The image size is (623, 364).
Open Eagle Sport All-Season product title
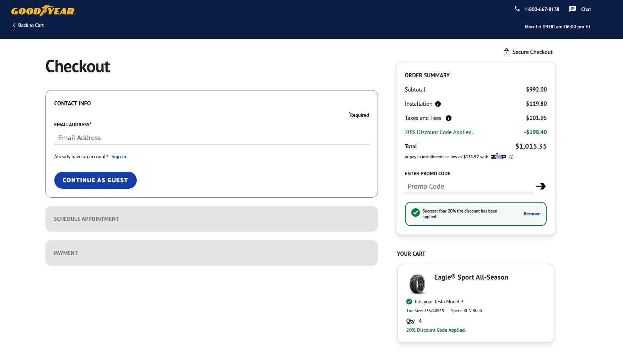pyautogui.click(x=471, y=277)
